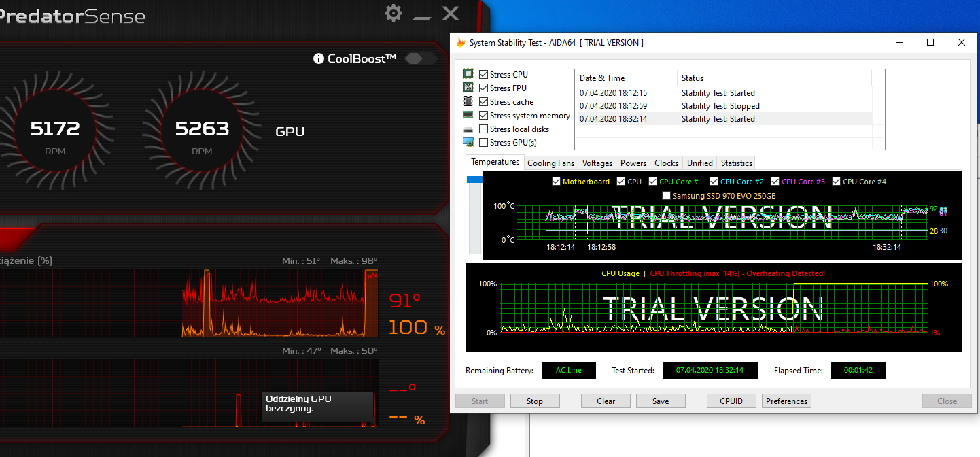Open CPUID panel
Image resolution: width=980 pixels, height=457 pixels.
731,401
